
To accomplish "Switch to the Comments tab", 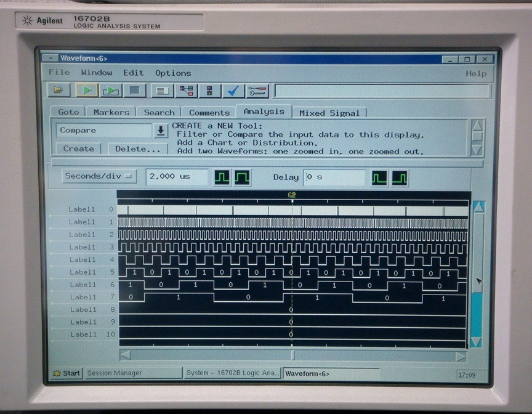I will point(209,113).
